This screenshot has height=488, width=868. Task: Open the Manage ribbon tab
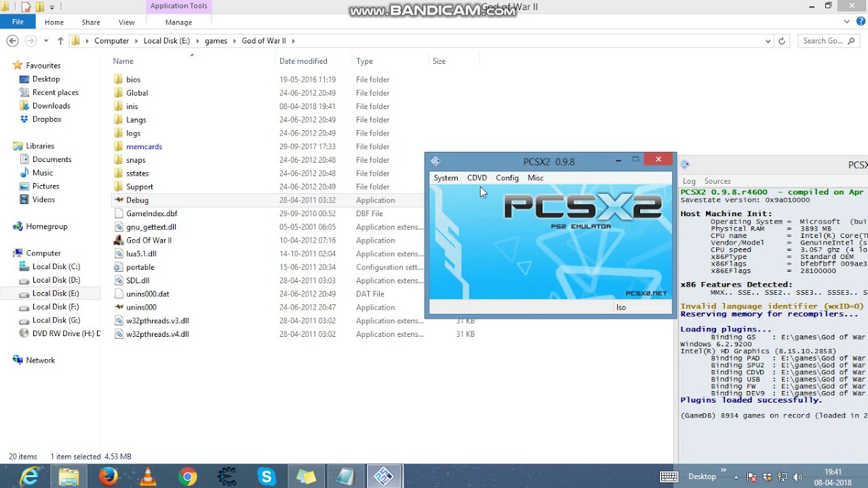[x=178, y=22]
